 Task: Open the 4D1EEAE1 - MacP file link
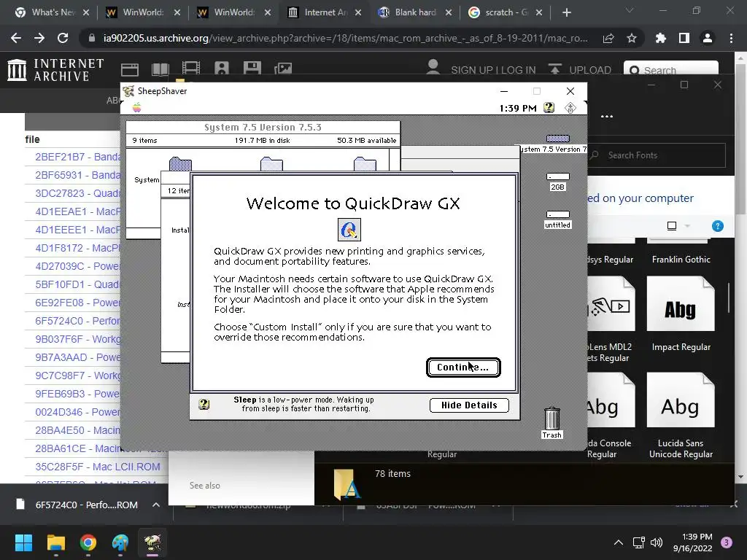tap(78, 211)
